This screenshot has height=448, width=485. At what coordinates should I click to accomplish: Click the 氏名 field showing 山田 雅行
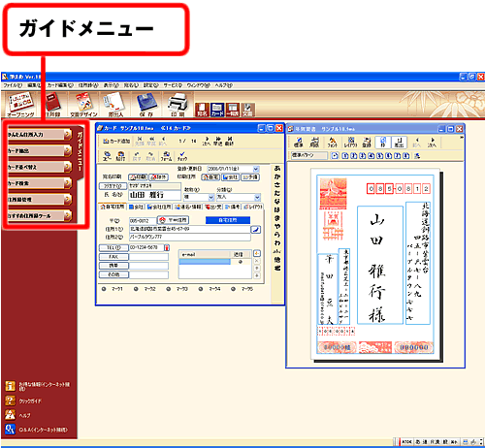tap(154, 195)
